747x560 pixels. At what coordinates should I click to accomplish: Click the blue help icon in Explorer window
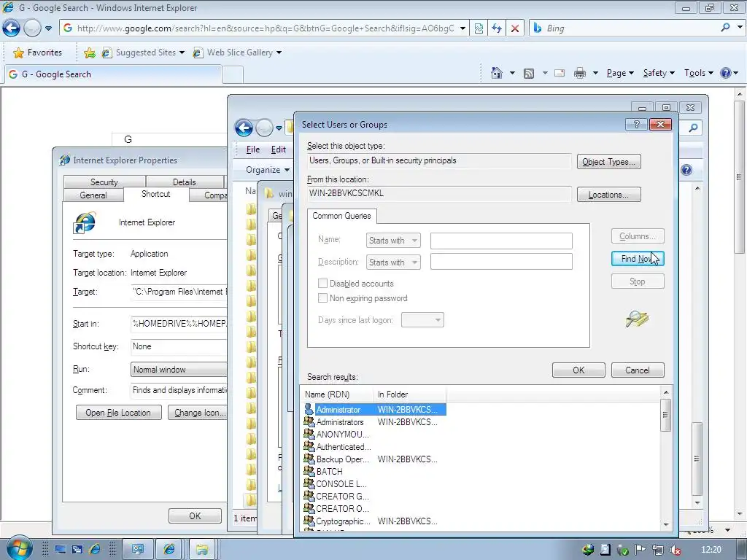click(686, 170)
